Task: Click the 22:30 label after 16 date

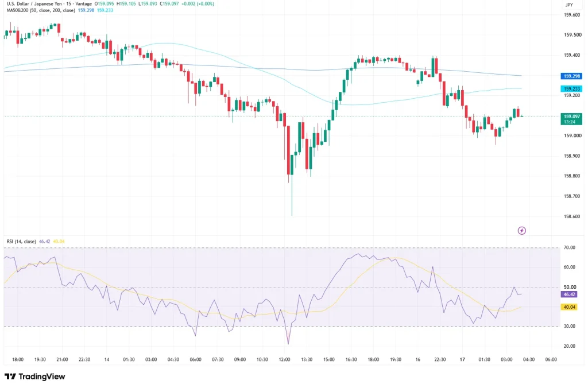Action: coord(440,359)
